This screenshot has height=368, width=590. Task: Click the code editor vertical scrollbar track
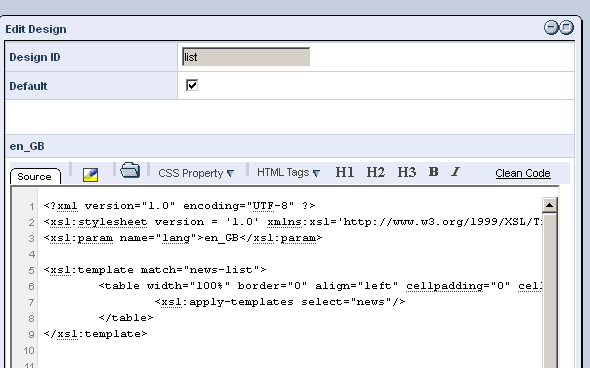pos(549,290)
